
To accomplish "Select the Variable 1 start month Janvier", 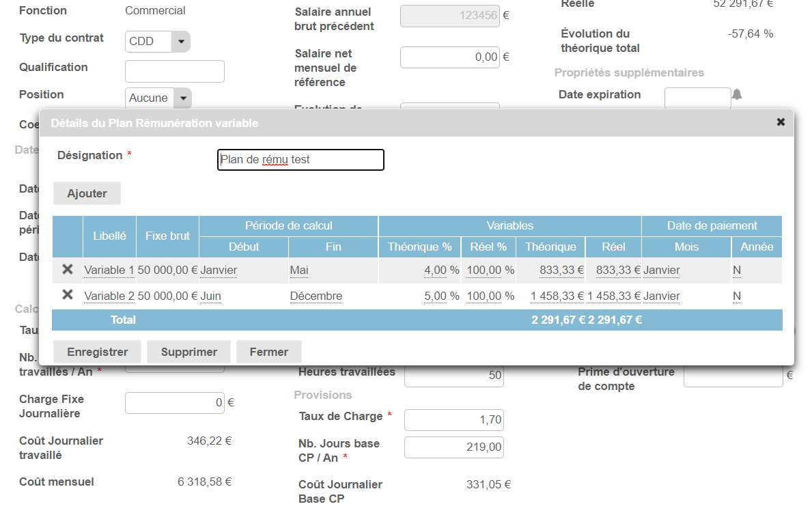I will click(x=219, y=270).
